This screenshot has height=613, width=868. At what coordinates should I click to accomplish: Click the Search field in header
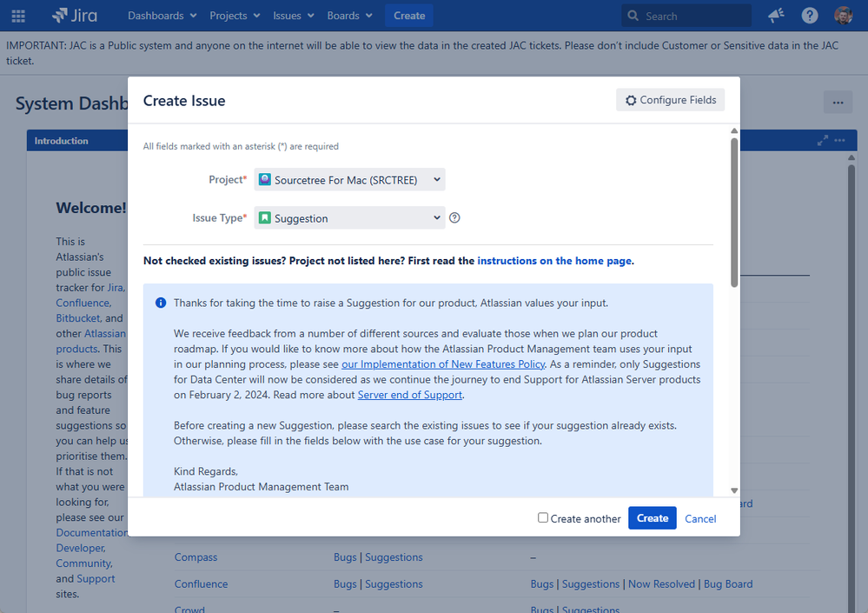coord(686,16)
